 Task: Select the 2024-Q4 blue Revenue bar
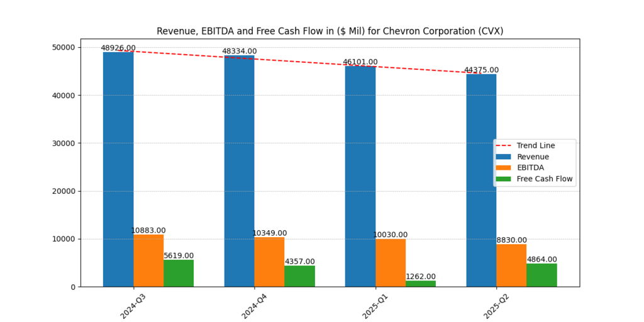(239, 171)
